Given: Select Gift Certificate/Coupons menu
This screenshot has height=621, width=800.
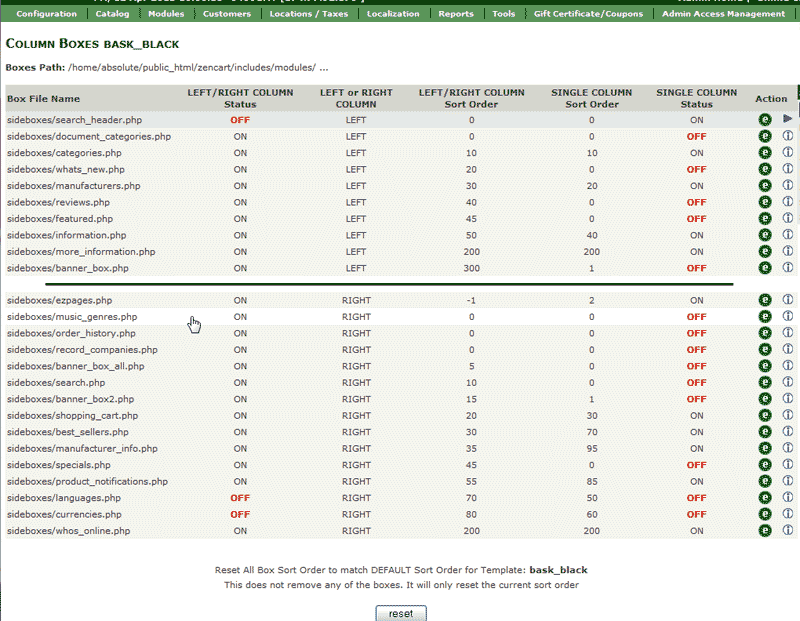Looking at the screenshot, I should click(586, 14).
